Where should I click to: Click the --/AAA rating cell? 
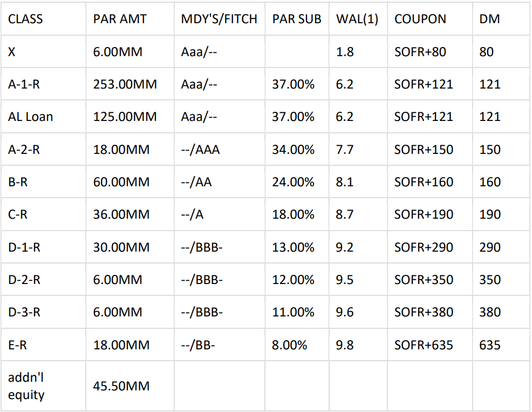tap(200, 150)
